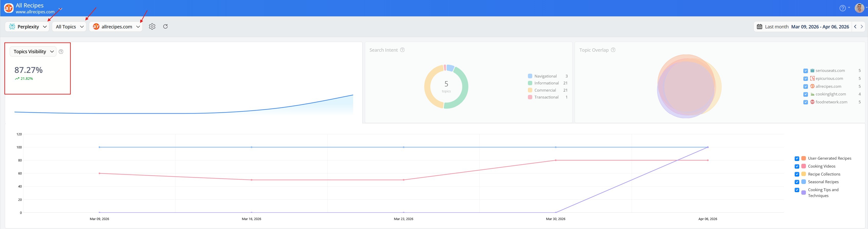Click the allrecipes.com favicon in overlap legend

pyautogui.click(x=812, y=86)
